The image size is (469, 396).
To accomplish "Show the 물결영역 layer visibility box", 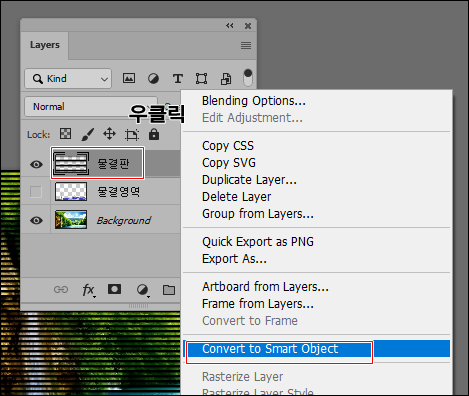I will tap(36, 192).
